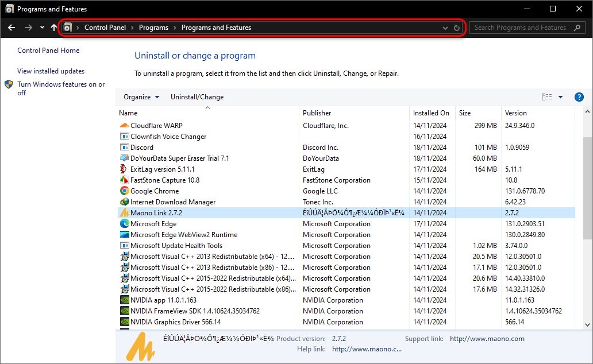Click the change view layout icon
The height and width of the screenshot is (364, 593).
(x=547, y=97)
